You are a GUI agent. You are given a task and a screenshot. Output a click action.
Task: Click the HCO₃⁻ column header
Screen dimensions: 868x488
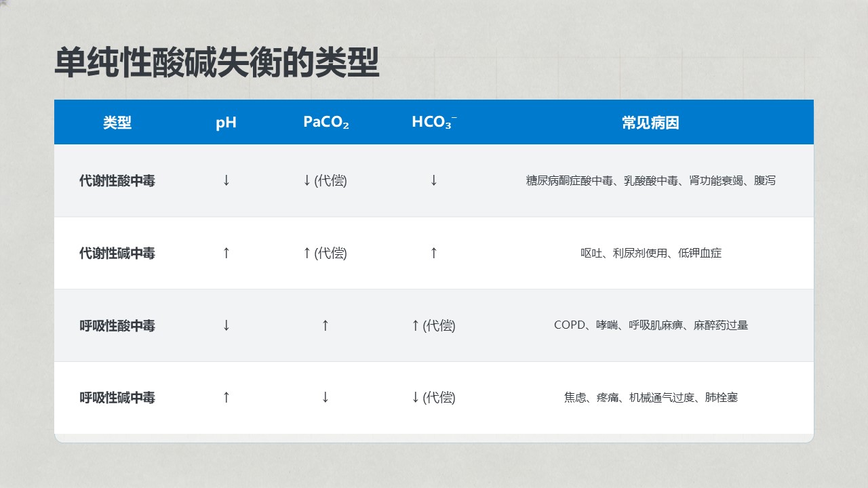(434, 123)
